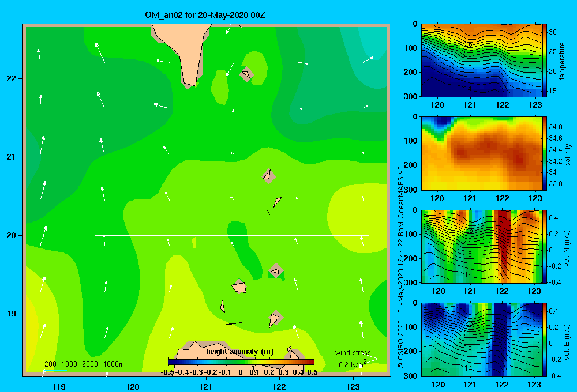Viewport: 577px width, 392px height.
Task: Click the 30 tick on the temperature color bar
Action: [x=553, y=32]
